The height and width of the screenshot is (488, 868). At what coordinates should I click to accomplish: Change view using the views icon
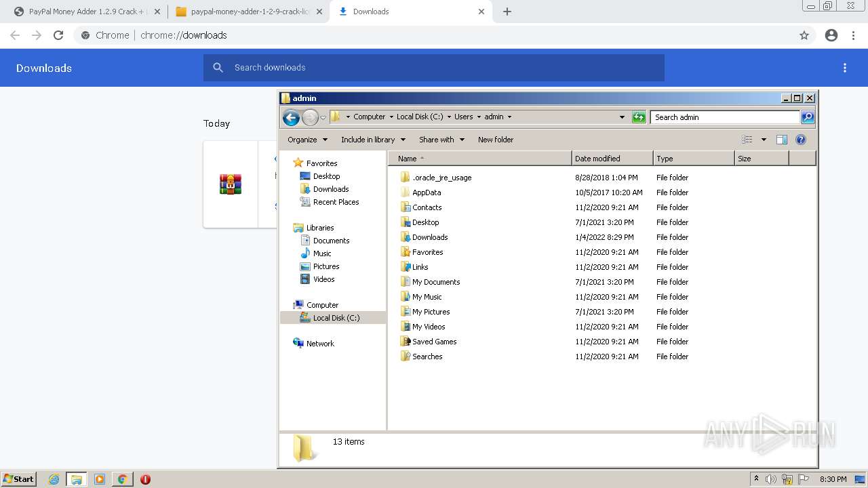click(x=747, y=140)
